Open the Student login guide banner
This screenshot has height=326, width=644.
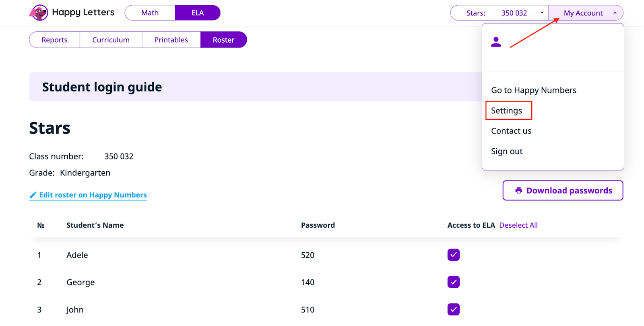click(x=102, y=87)
